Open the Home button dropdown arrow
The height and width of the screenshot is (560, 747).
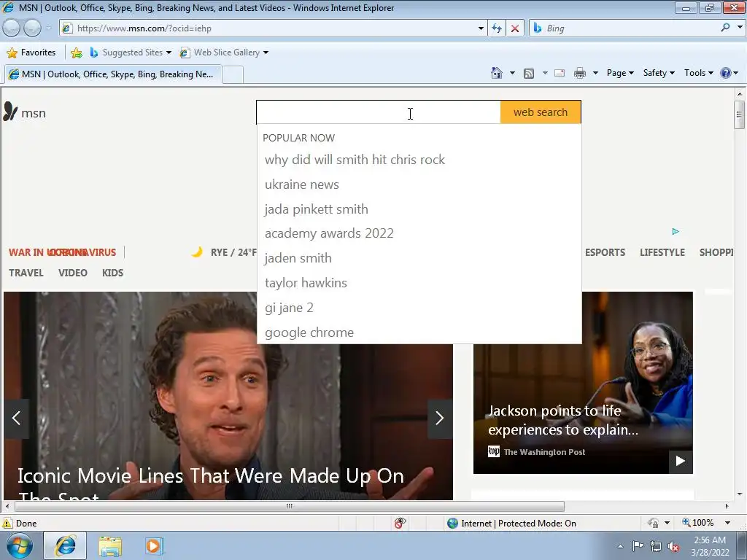coord(512,73)
